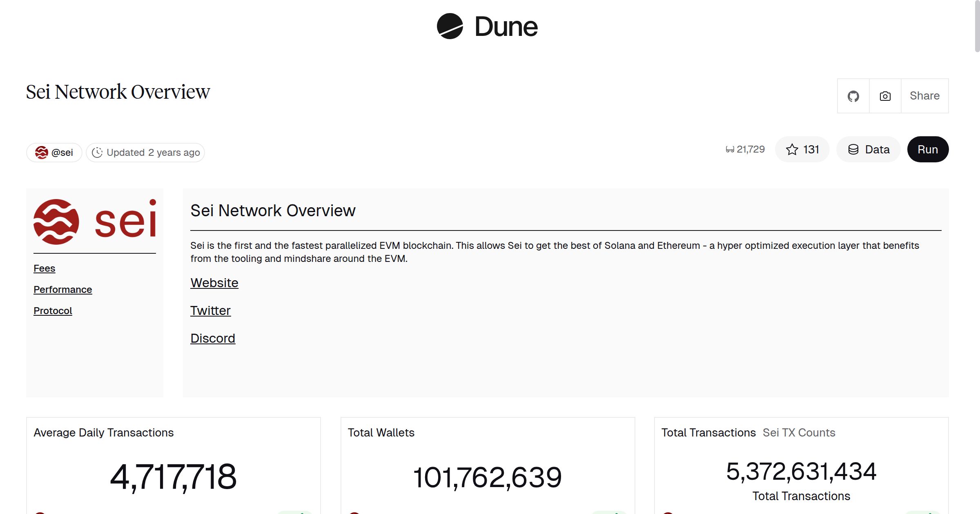Select the Fees section in the sidebar

[x=44, y=268]
